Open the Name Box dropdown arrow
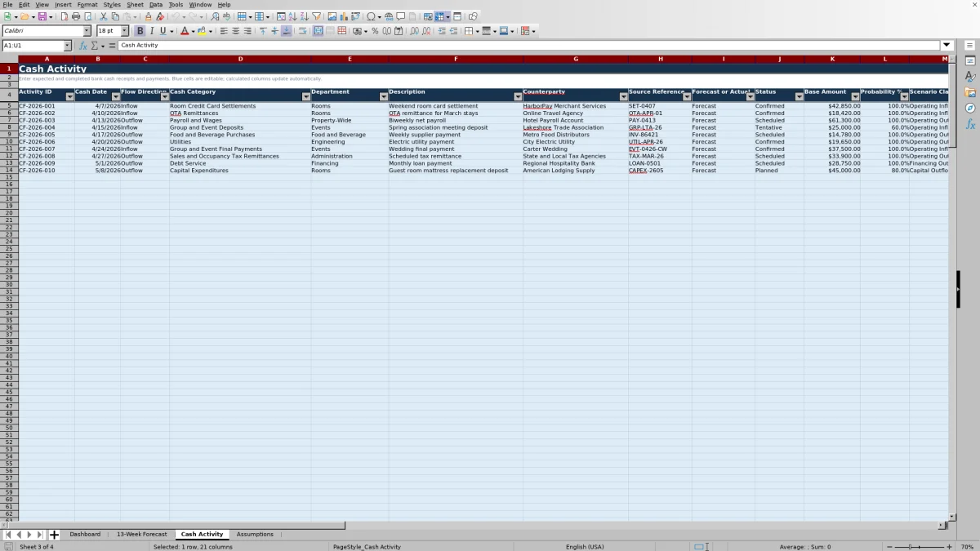The image size is (980, 551). [x=67, y=46]
